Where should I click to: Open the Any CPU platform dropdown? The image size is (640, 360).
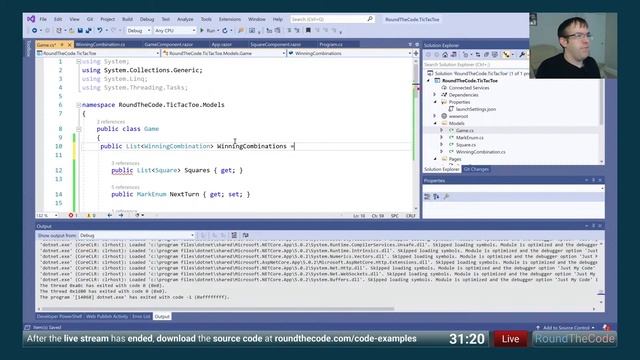(175, 31)
